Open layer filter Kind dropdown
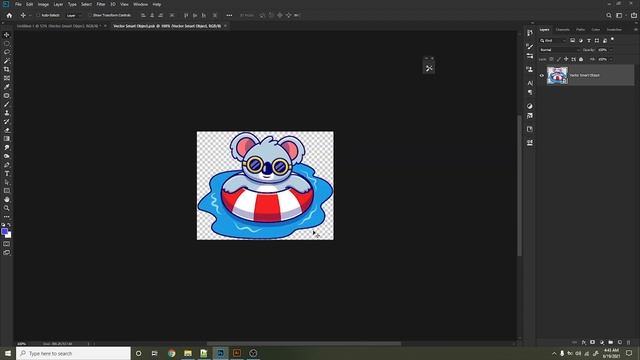Viewport: 640px width, 360px height. click(x=553, y=40)
